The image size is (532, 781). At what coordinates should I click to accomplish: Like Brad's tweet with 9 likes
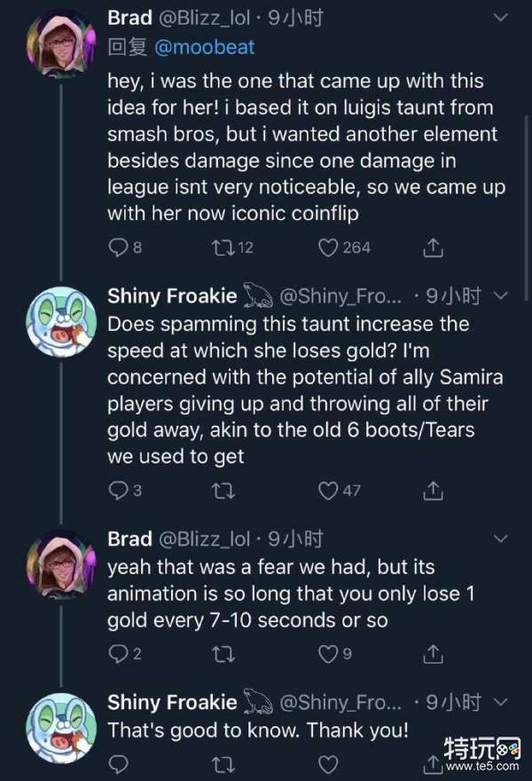(329, 654)
